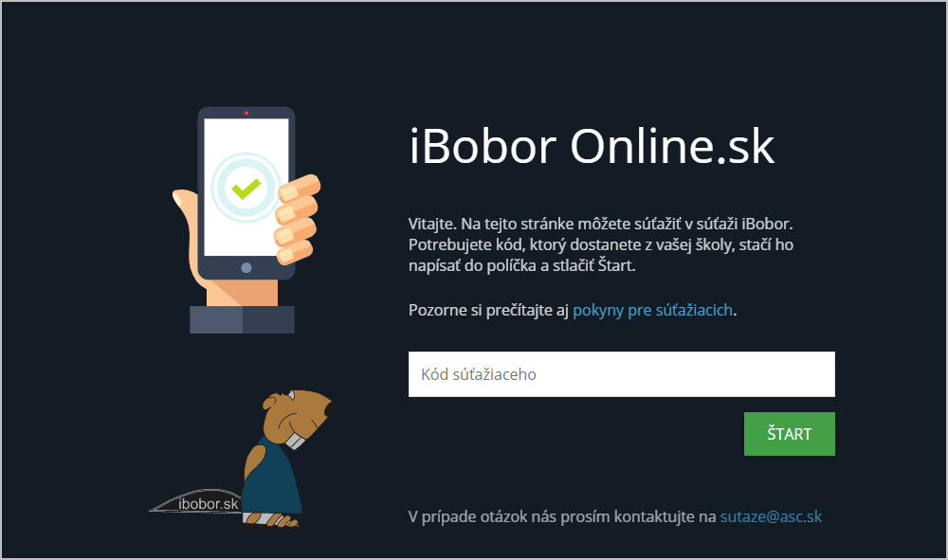The width and height of the screenshot is (948, 560).
Task: Click the red camera dot atop the phone
Action: coord(246,113)
